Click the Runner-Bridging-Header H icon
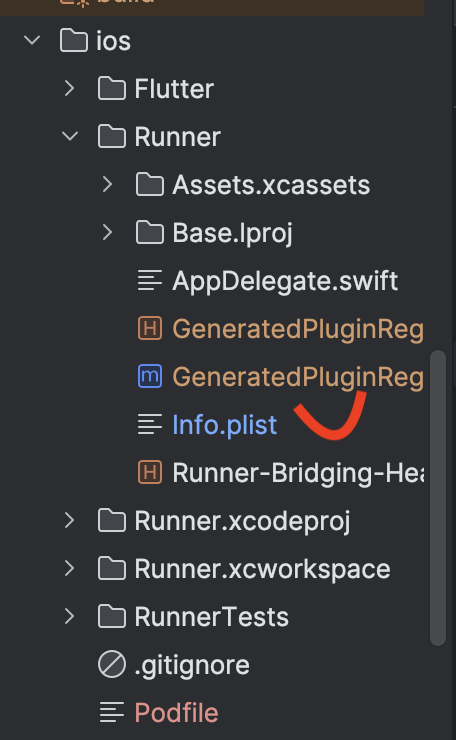Image resolution: width=456 pixels, height=740 pixels. point(150,472)
